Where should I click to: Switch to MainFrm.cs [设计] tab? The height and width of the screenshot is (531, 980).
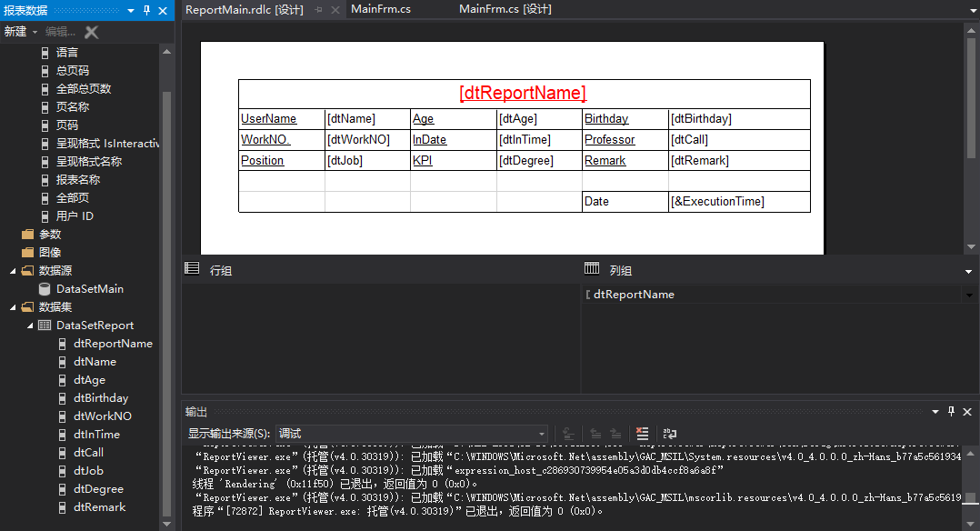(505, 9)
